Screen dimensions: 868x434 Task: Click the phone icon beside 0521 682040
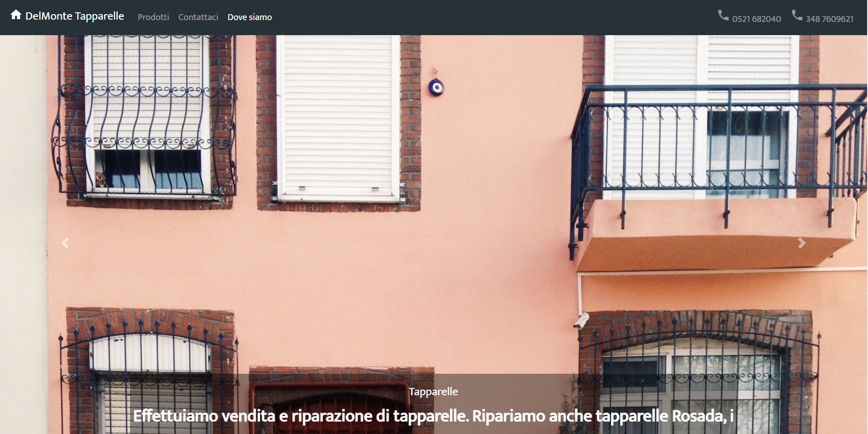tap(723, 16)
